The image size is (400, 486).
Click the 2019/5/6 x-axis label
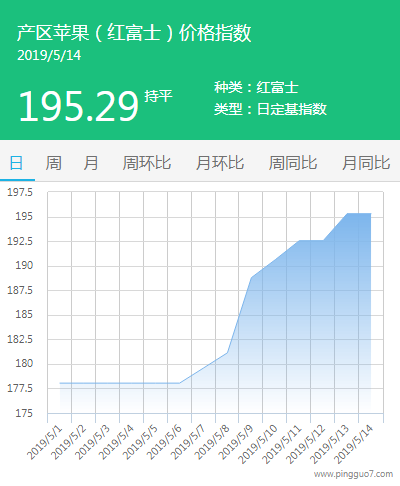(165, 442)
